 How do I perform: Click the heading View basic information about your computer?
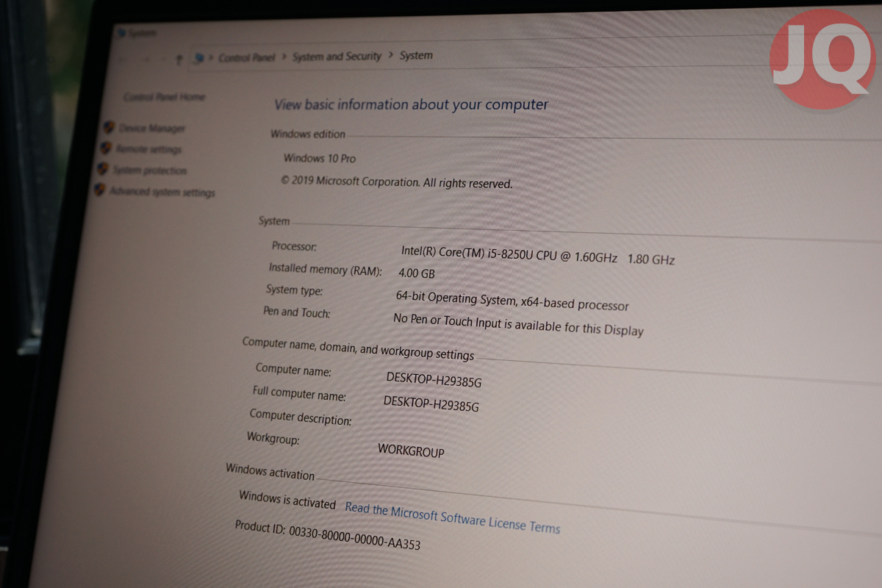point(412,104)
